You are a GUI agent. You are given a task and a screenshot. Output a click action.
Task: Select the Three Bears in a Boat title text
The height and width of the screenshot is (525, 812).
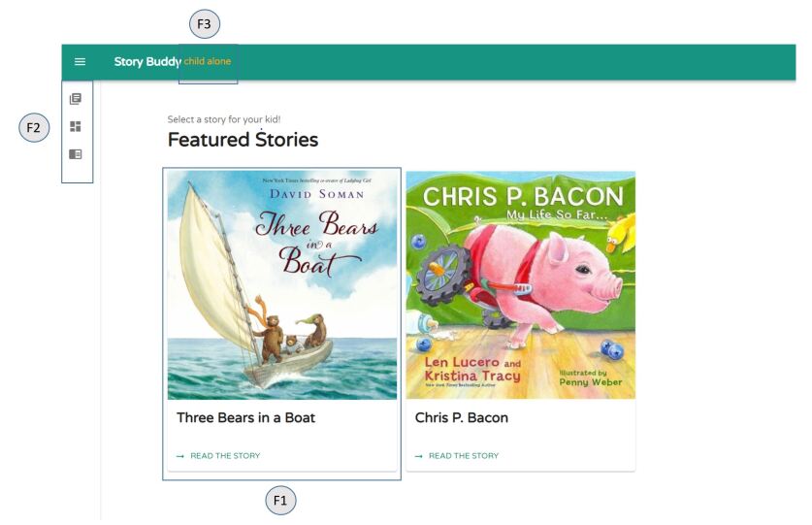(245, 418)
